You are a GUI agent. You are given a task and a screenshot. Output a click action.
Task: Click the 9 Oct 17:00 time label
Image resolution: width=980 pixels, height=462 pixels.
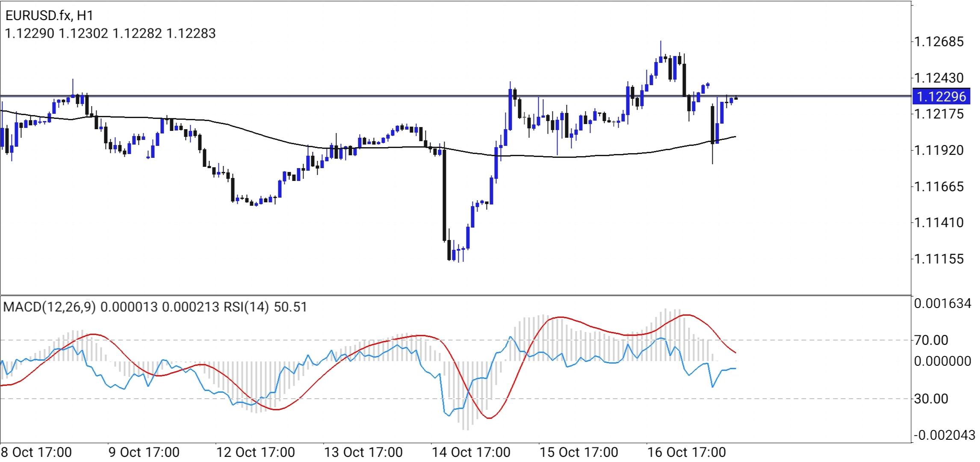[144, 453]
